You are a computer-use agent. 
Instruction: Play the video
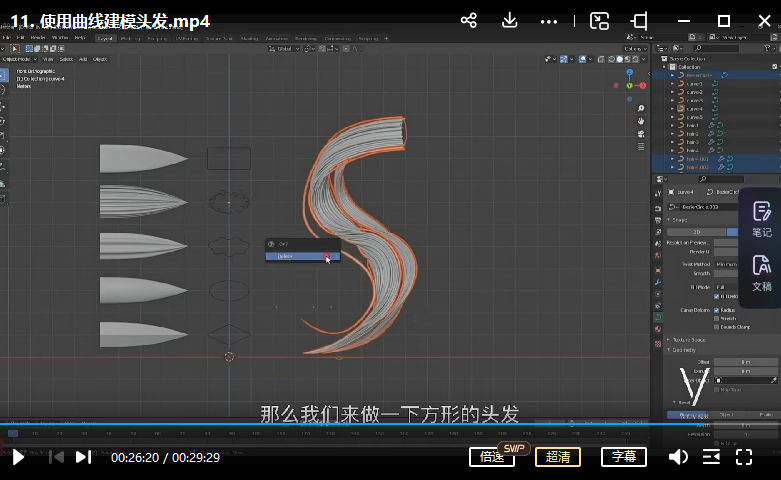click(18, 457)
